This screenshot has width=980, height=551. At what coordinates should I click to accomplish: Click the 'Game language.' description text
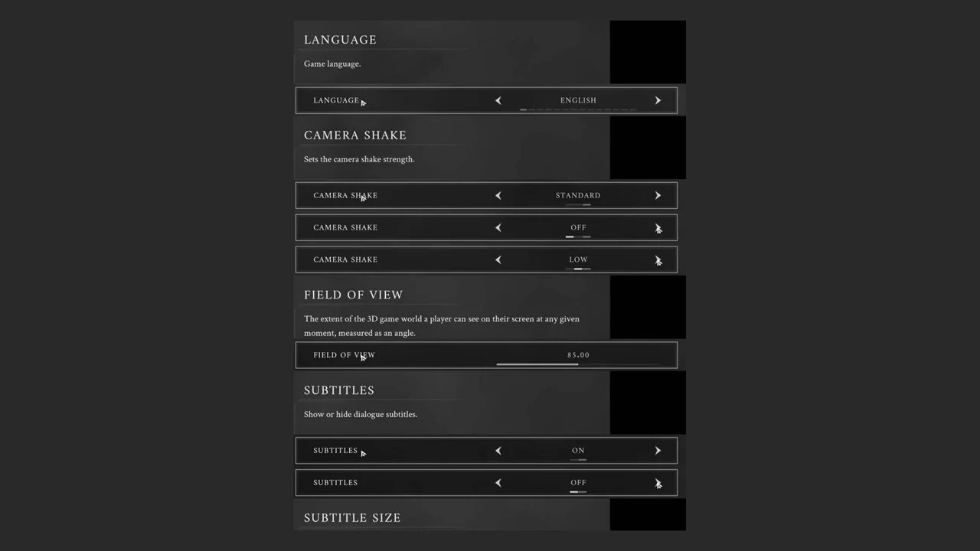[x=332, y=64]
